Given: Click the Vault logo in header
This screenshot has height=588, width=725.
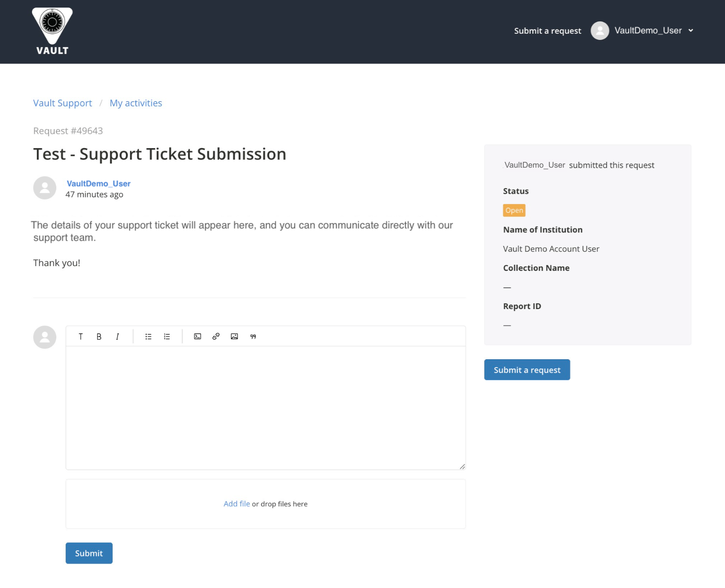Looking at the screenshot, I should click(x=52, y=31).
